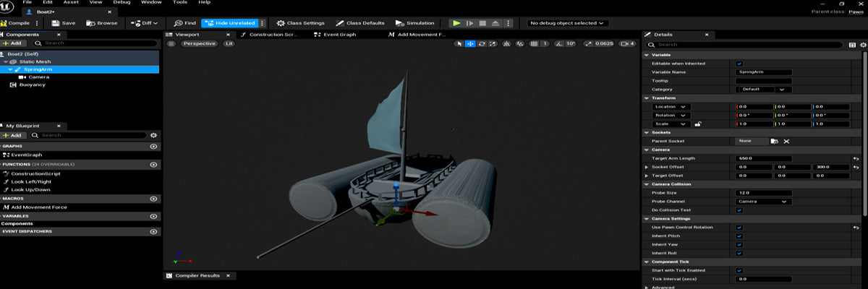Select the rotate gizmo tool
Screen dimensions: 868x289
(482, 44)
